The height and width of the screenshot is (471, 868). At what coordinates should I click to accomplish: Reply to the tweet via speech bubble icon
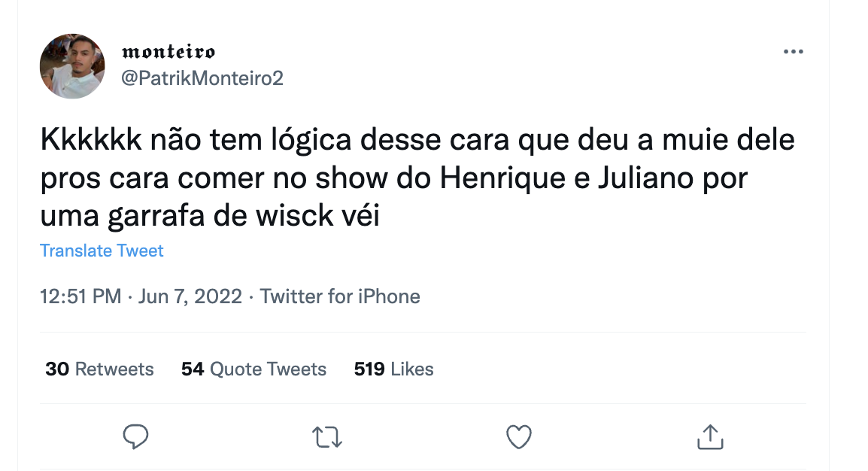[x=135, y=436]
